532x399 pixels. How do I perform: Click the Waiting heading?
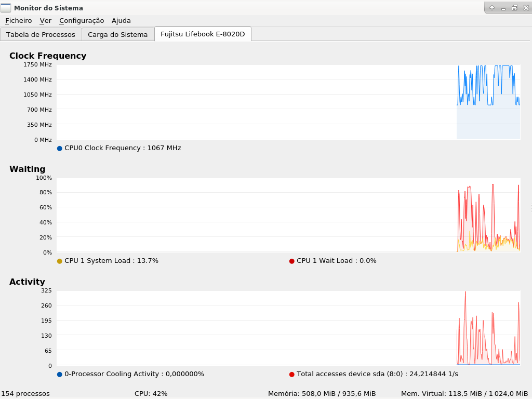coord(28,169)
